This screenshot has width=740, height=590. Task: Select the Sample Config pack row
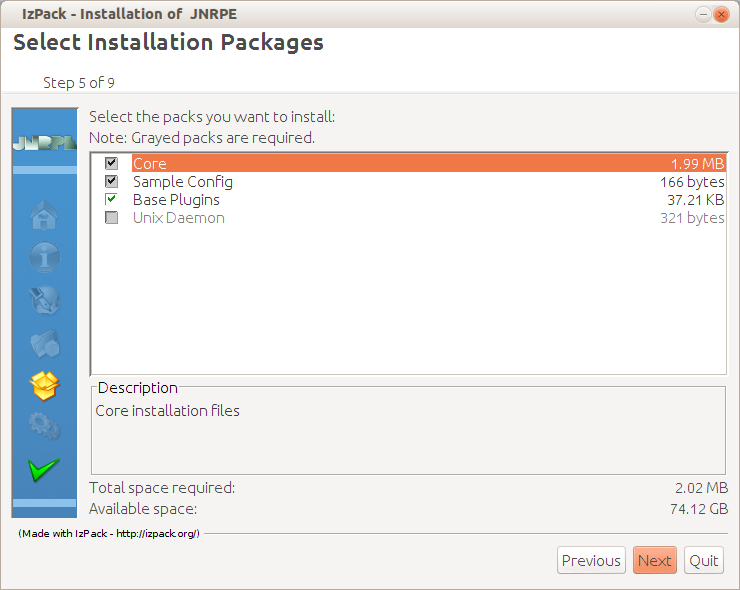pyautogui.click(x=182, y=182)
